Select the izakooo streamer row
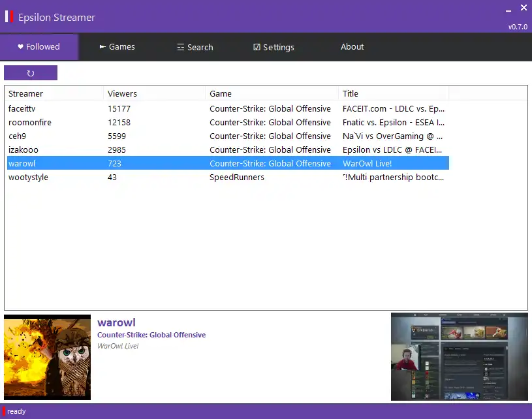Image resolution: width=532 pixels, height=419 pixels. click(228, 149)
